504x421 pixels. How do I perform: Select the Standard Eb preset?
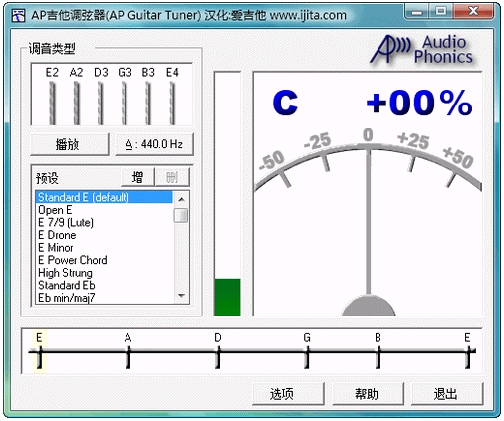click(x=105, y=286)
